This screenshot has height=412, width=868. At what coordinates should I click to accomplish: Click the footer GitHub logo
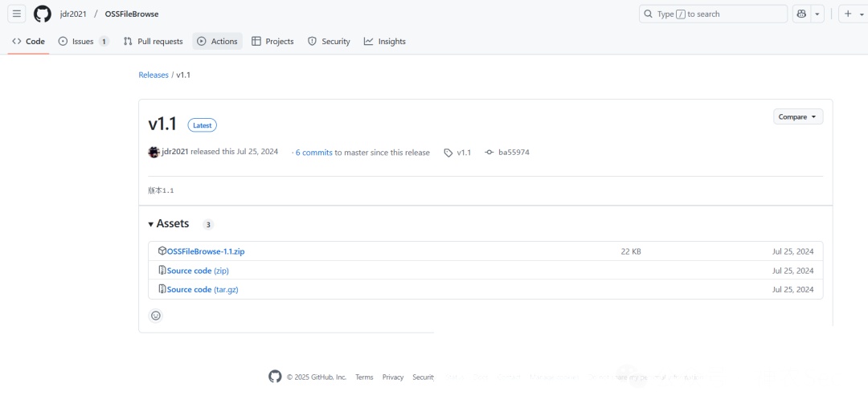tap(275, 377)
